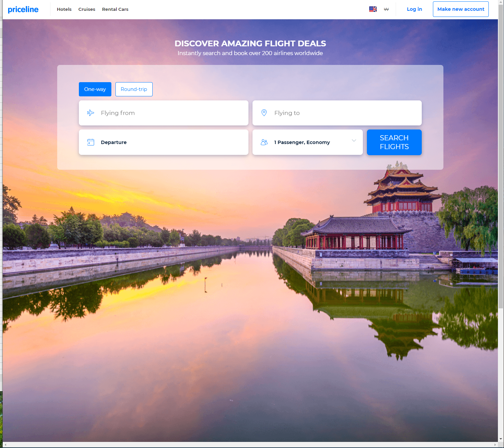Screen dimensions: 504x448
Task: Expand the passenger and class dropdown chevron
Action: [x=354, y=141]
